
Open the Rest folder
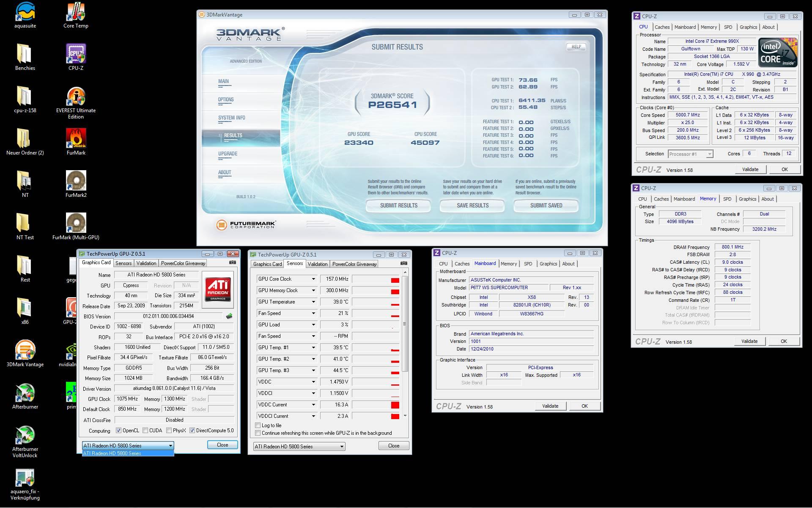pyautogui.click(x=25, y=269)
